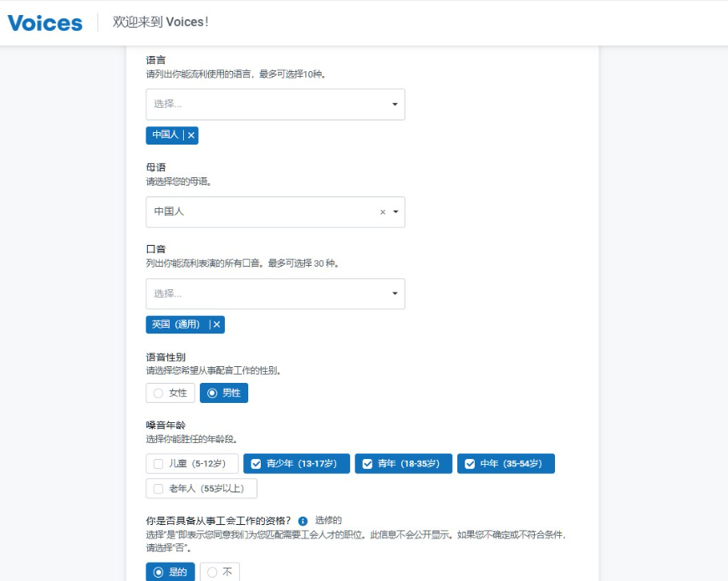Remove the 英国 (通用) accent tag
This screenshot has width=728, height=581.
216,324
